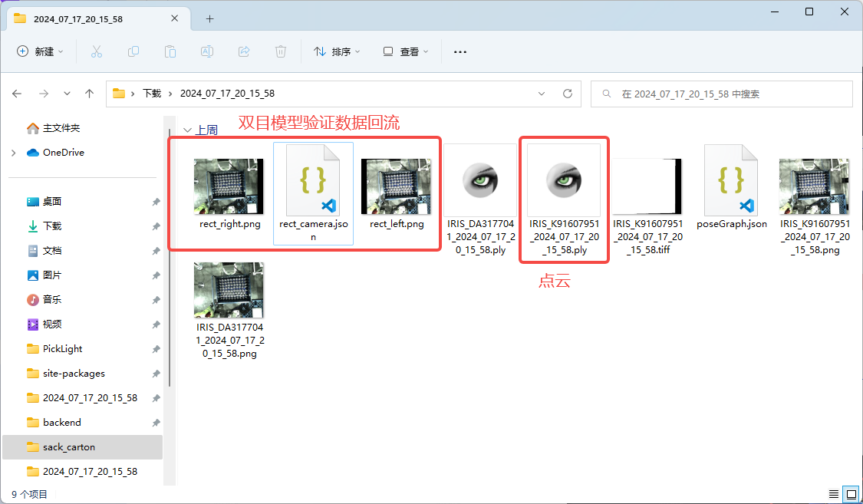
Task: Switch to large thumbnails view layout
Action: click(850, 493)
